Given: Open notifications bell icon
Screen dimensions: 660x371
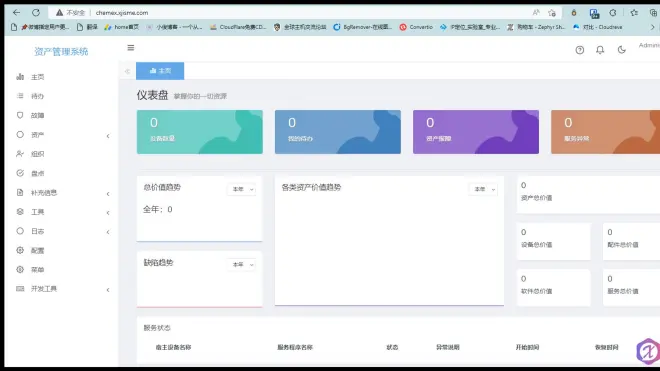Looking at the screenshot, I should 600,50.
